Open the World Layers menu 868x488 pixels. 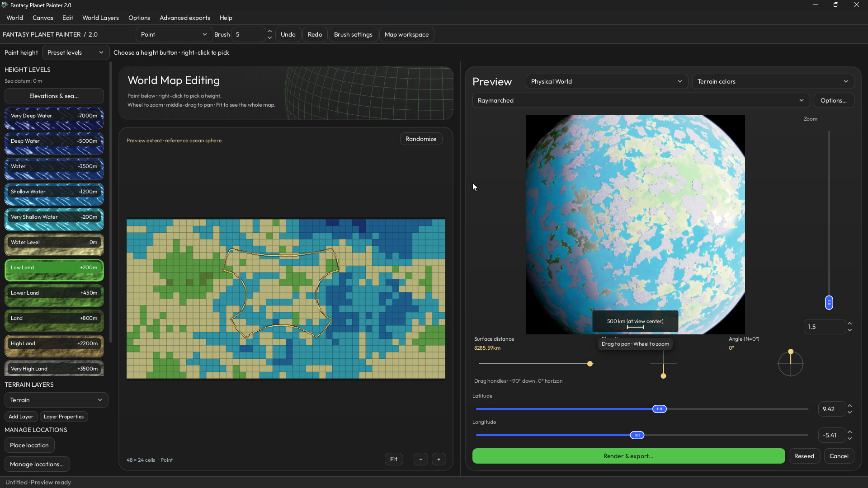pos(100,18)
